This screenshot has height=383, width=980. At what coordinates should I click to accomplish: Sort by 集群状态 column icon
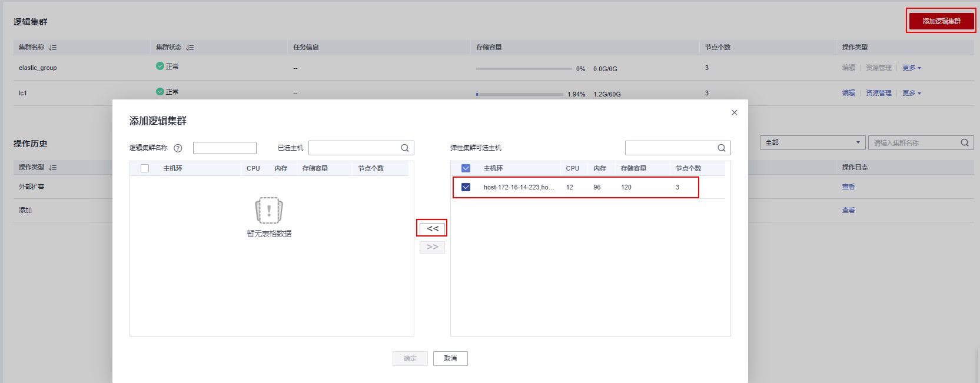190,48
